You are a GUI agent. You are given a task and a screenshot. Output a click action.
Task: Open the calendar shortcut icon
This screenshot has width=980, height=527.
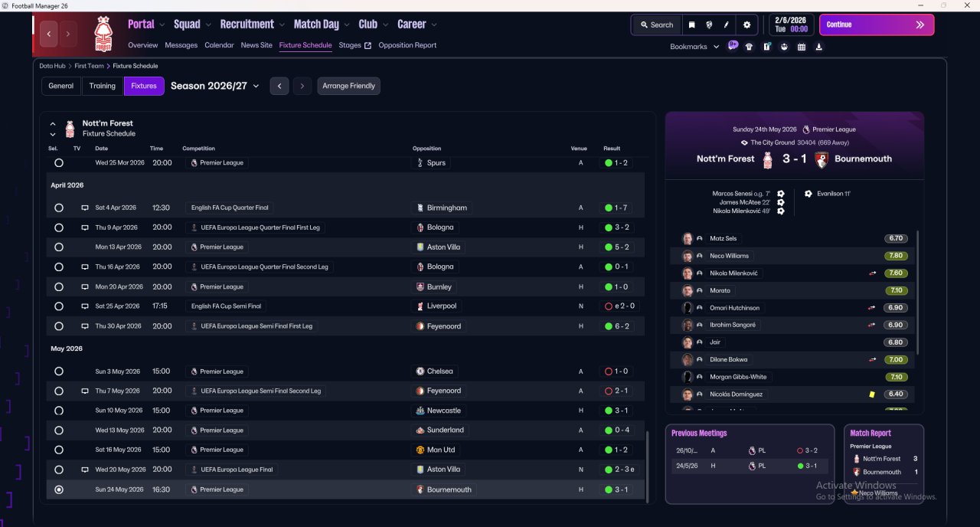coord(802,47)
